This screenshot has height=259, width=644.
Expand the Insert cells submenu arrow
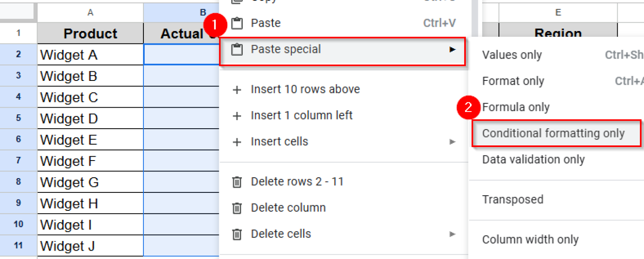[x=452, y=142]
